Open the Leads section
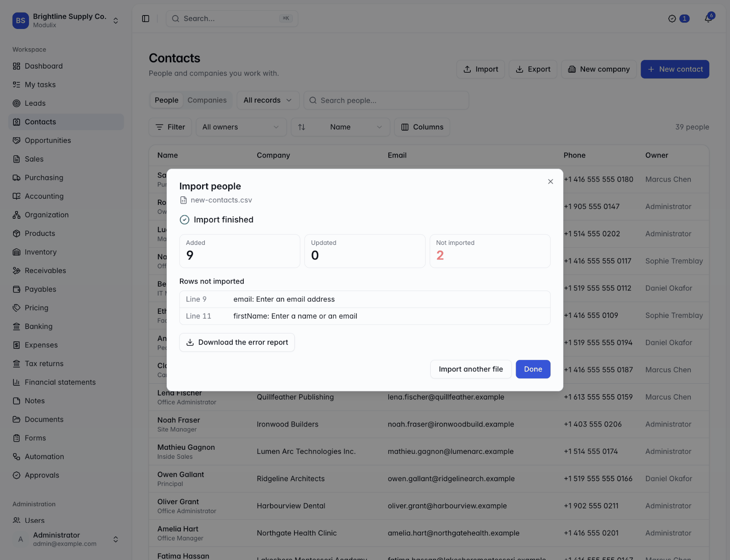This screenshot has width=730, height=560. pos(66,103)
